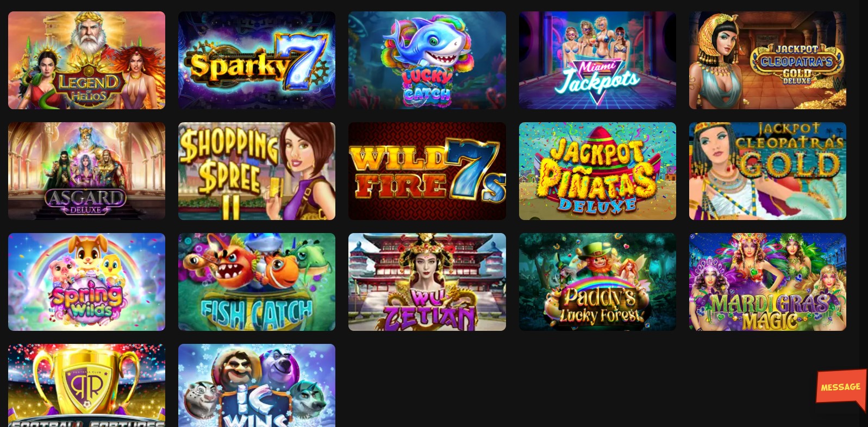Open the Miami Jackpots game
The height and width of the screenshot is (427, 868).
[x=597, y=60]
